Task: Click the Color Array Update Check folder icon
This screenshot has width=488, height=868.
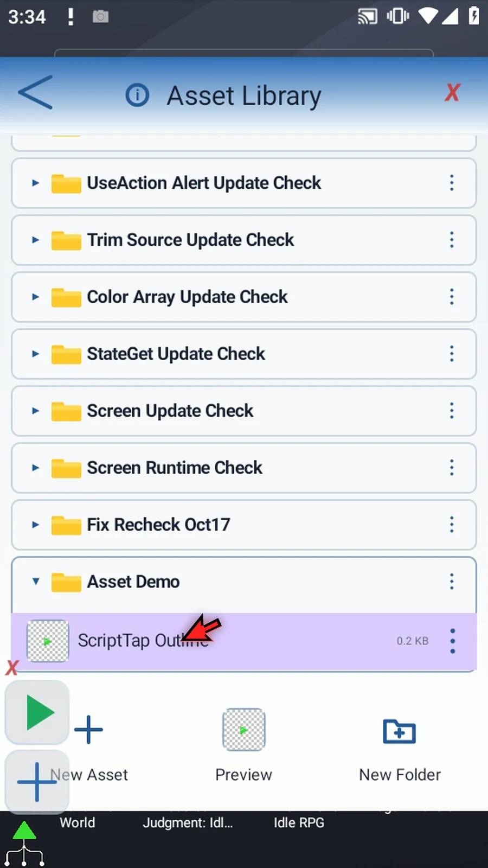Action: (66, 297)
